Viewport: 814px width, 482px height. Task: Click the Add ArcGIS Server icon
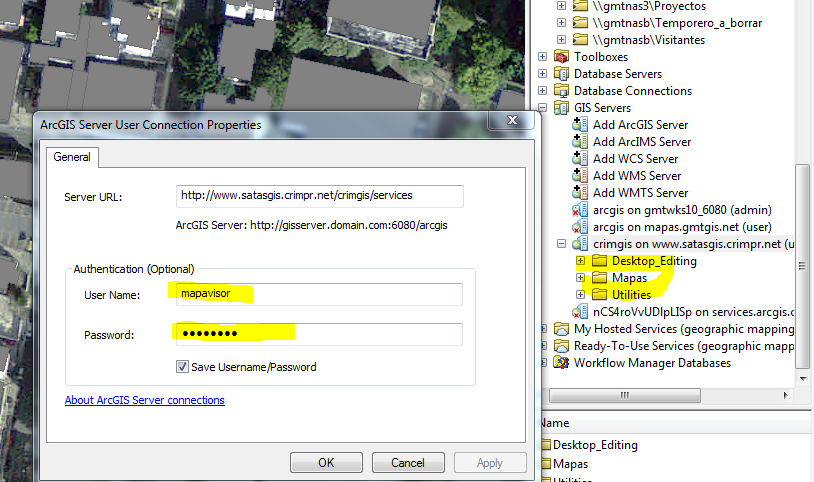coord(580,125)
